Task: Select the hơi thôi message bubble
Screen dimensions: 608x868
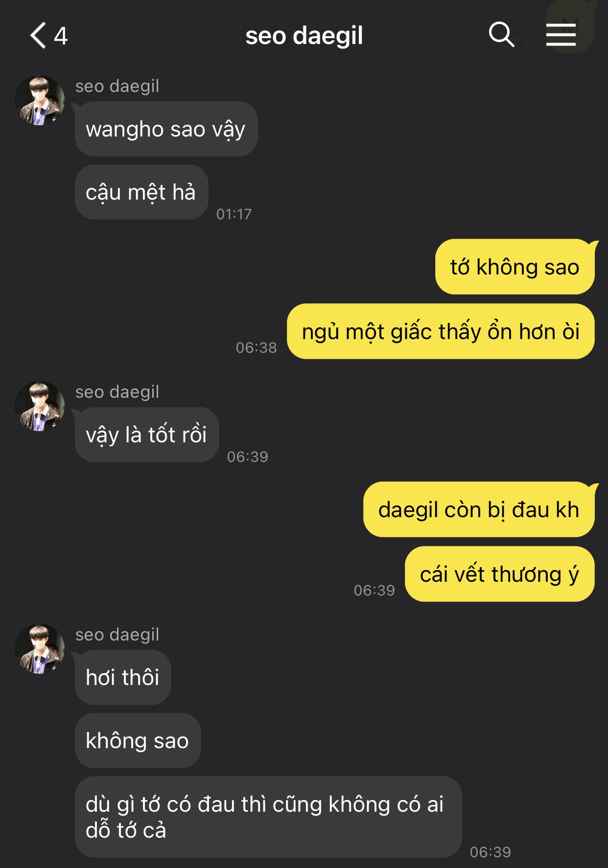Action: point(123,678)
